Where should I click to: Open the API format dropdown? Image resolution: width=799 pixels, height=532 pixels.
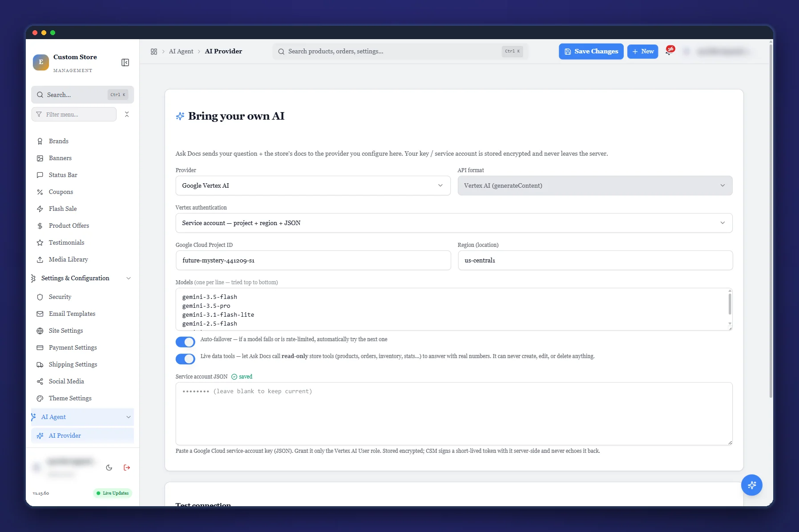point(595,185)
